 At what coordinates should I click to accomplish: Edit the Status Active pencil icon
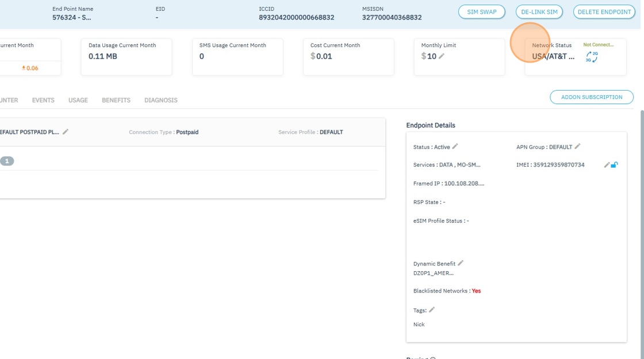click(455, 146)
